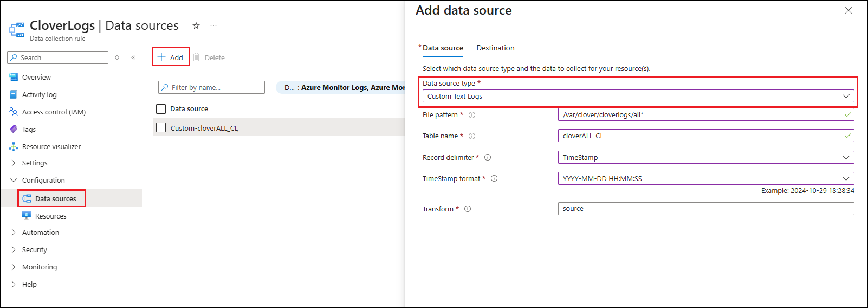This screenshot has height=308, width=868.
Task: Open the Data source type dropdown
Action: pos(638,97)
